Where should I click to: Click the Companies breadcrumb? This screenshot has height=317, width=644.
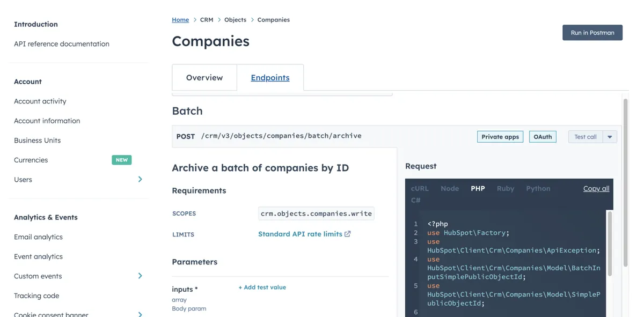pos(273,20)
